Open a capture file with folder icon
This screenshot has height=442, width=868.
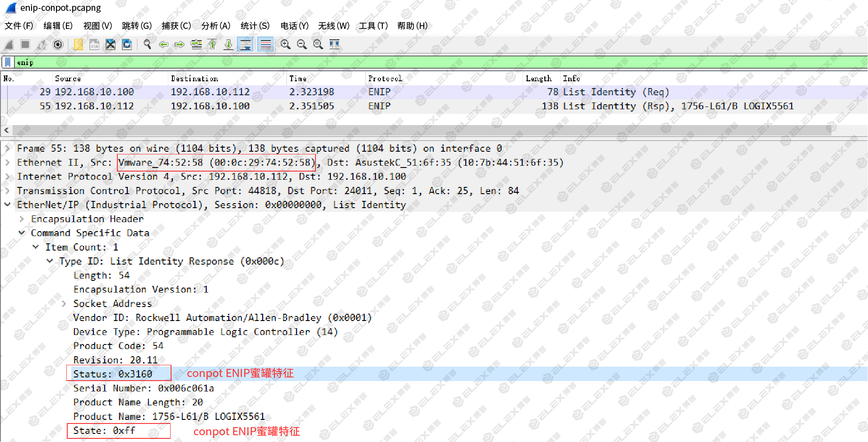[78, 44]
